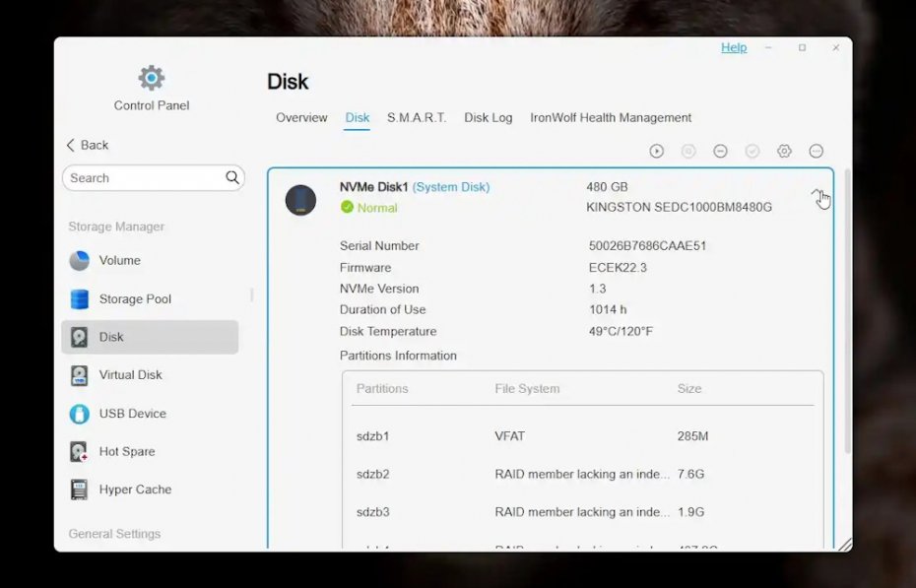Click the sidebar scroll handle
916x588 pixels.
coord(252,294)
